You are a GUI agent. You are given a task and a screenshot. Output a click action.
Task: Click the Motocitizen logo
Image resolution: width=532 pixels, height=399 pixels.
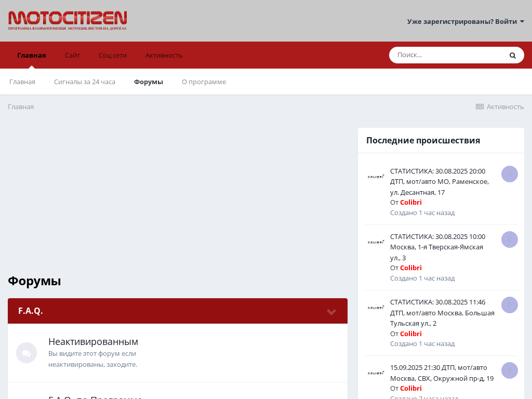click(x=68, y=21)
